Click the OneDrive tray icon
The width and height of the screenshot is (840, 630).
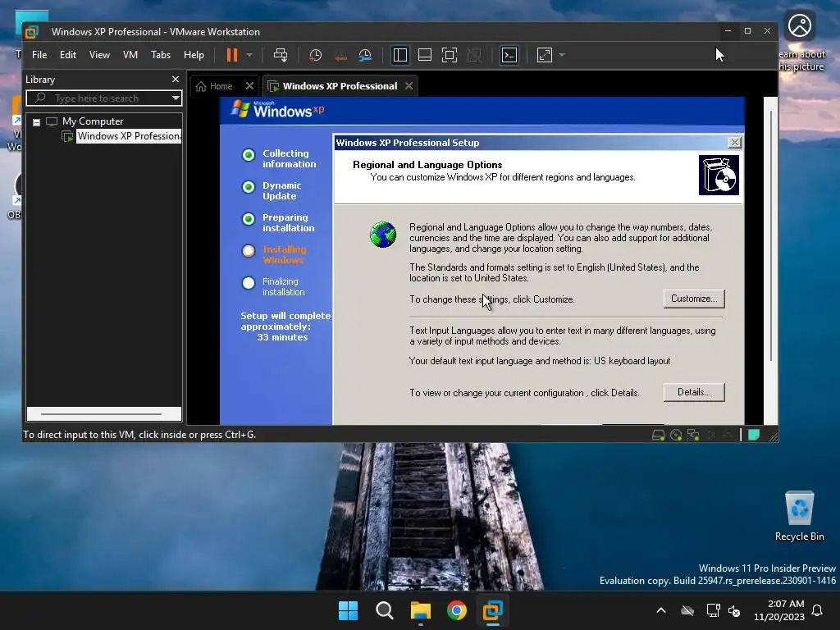[687, 610]
